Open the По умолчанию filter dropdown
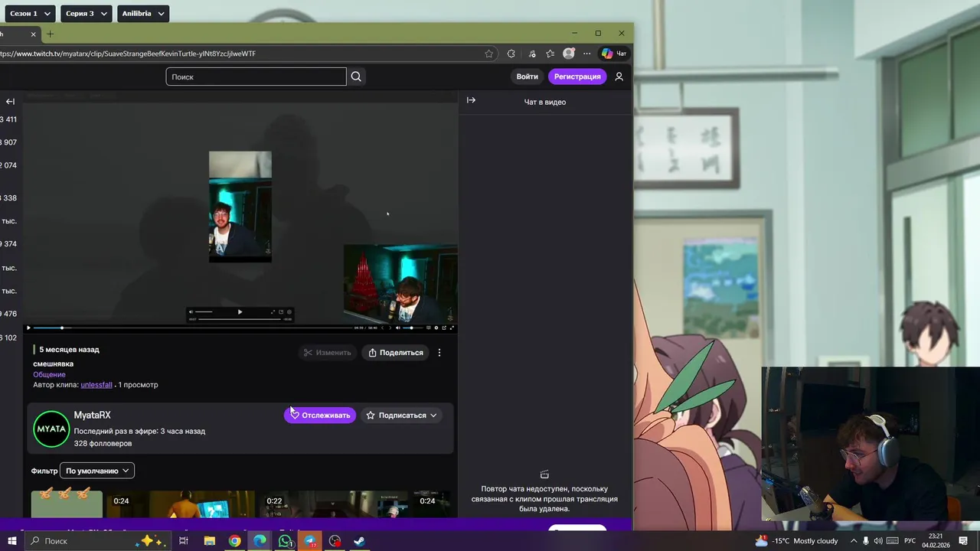This screenshot has width=980, height=551. [x=97, y=471]
